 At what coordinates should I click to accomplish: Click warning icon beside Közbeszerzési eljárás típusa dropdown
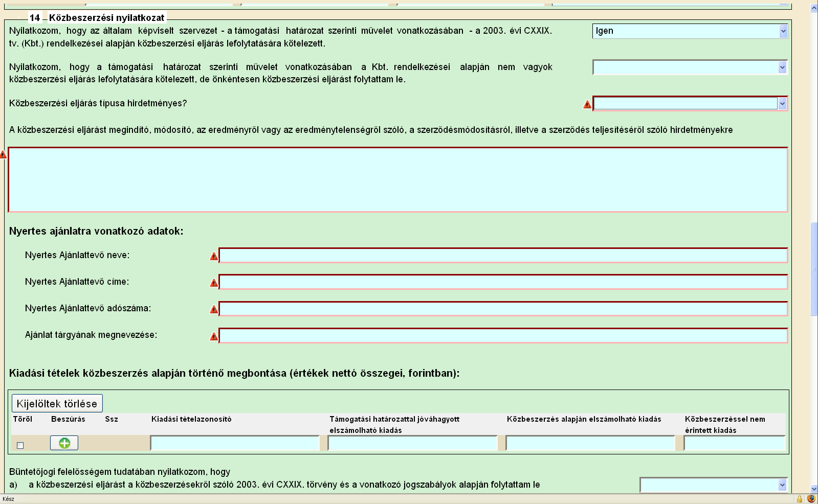[587, 104]
